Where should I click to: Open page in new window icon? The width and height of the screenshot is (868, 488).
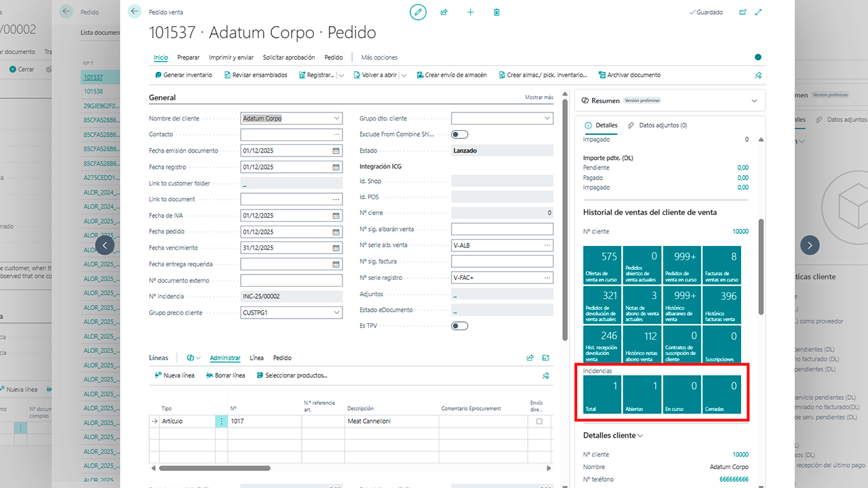[743, 12]
